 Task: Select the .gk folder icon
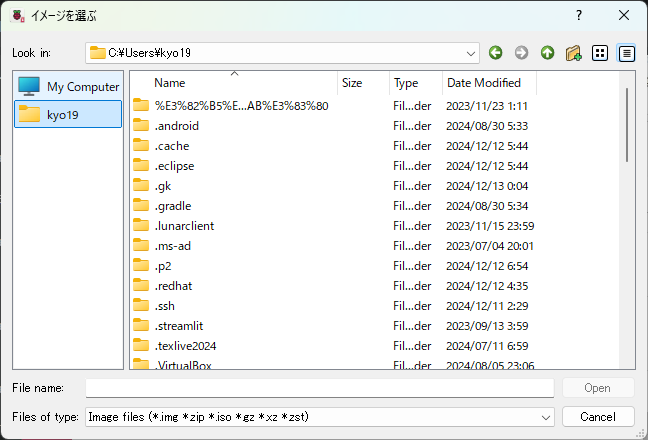[141, 186]
